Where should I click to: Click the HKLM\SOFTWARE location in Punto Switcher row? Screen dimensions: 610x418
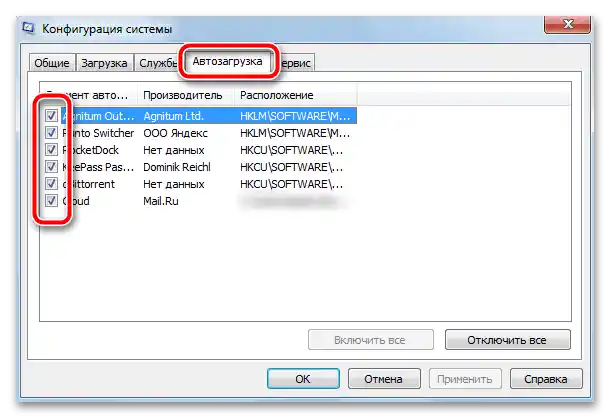coord(295,133)
